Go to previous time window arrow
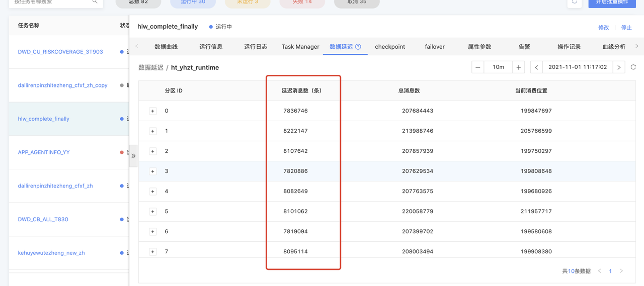This screenshot has width=644, height=286. (x=536, y=67)
